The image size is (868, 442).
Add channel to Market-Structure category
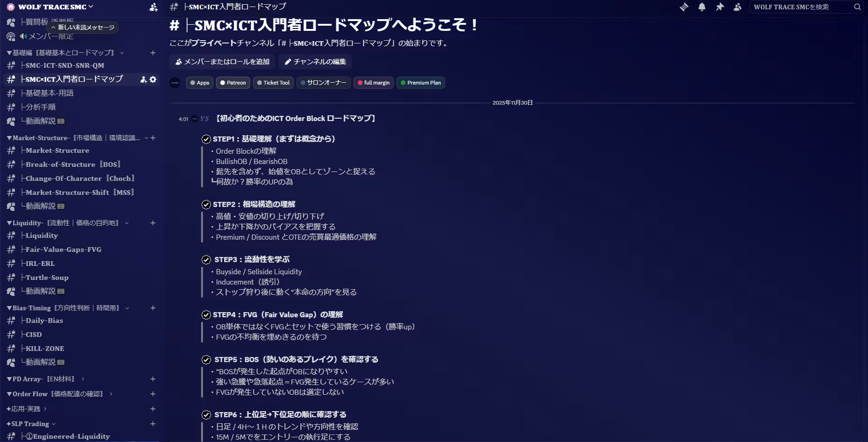(153, 138)
